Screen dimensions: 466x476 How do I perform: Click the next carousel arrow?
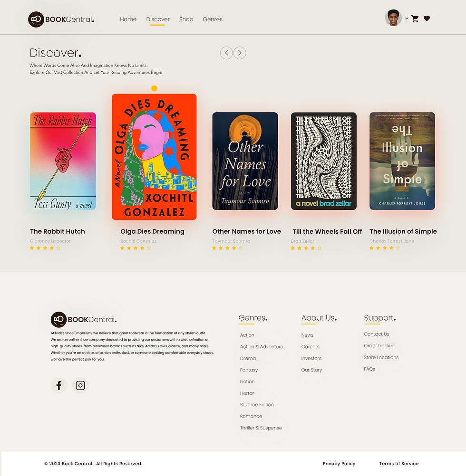pyautogui.click(x=240, y=53)
